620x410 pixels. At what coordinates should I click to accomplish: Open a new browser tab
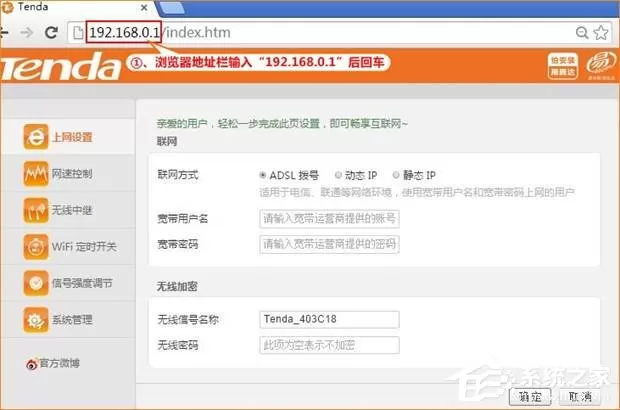pos(171,8)
